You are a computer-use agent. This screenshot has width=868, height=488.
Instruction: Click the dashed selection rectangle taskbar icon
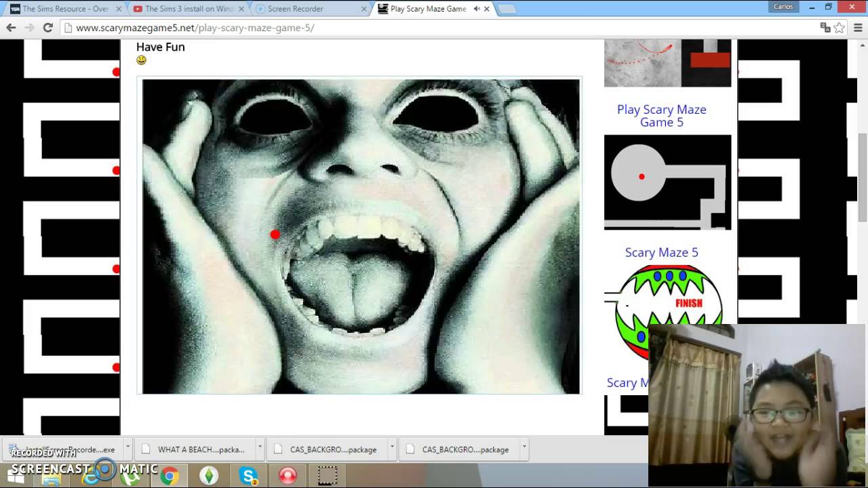[328, 476]
